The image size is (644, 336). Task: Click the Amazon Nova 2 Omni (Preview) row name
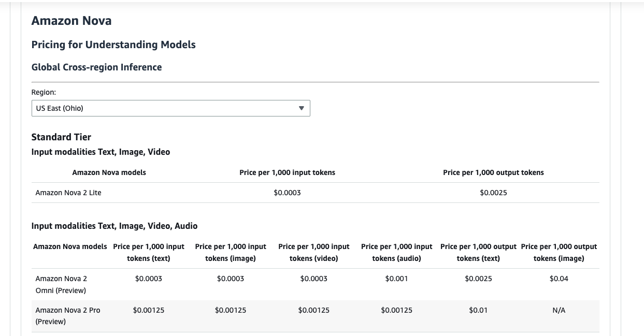coord(61,284)
